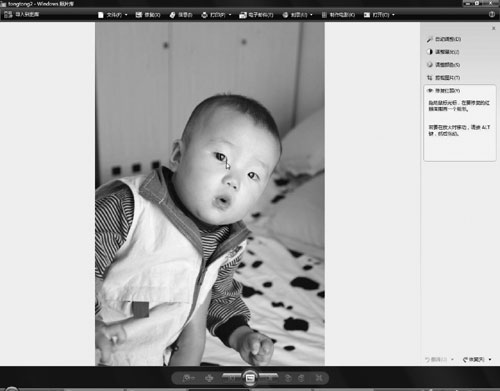Select the Adjust Exposure half-circle icon
Screen dimensions: 500x391
[429, 52]
